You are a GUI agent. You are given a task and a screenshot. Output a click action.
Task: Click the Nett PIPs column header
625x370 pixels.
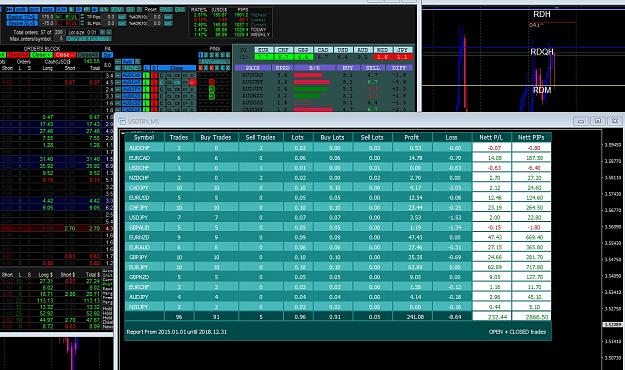(531, 138)
